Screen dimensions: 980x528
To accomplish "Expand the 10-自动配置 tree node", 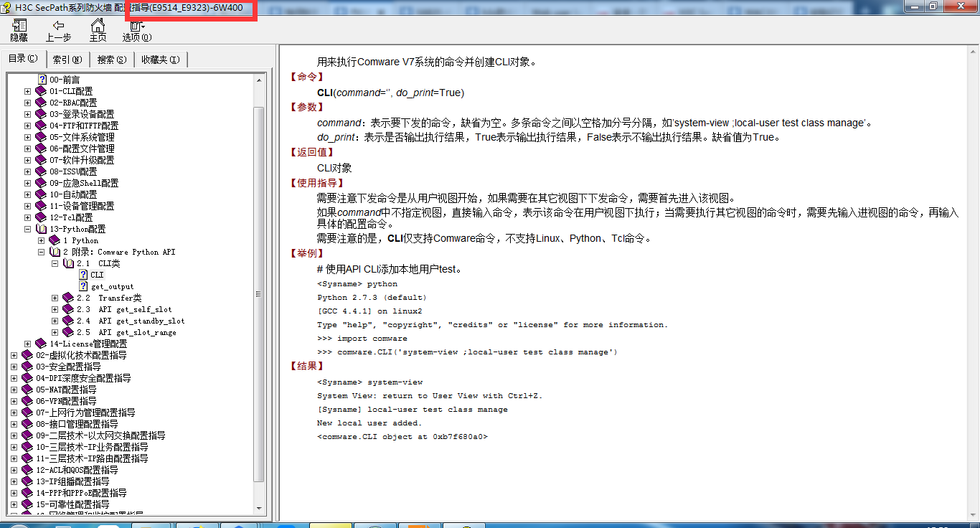I will pyautogui.click(x=28, y=194).
